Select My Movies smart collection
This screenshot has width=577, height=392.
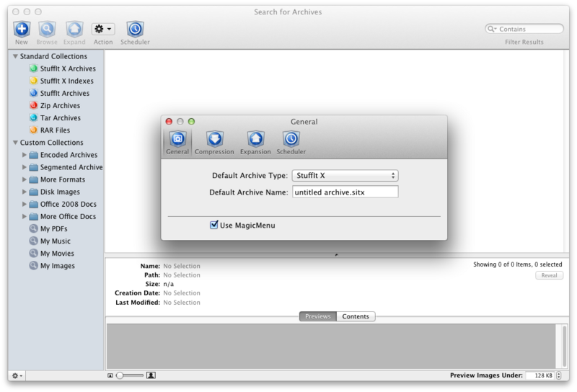pyautogui.click(x=51, y=254)
